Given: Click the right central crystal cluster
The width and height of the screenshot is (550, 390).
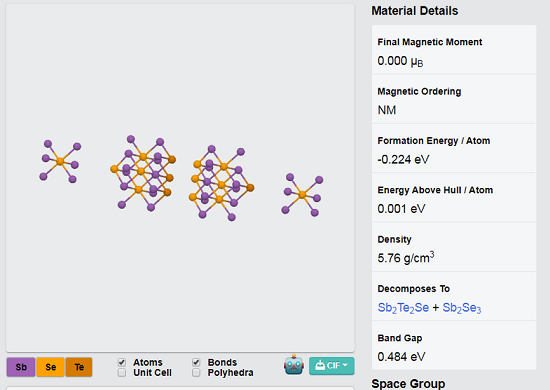Looking at the screenshot, I should pos(221,183).
